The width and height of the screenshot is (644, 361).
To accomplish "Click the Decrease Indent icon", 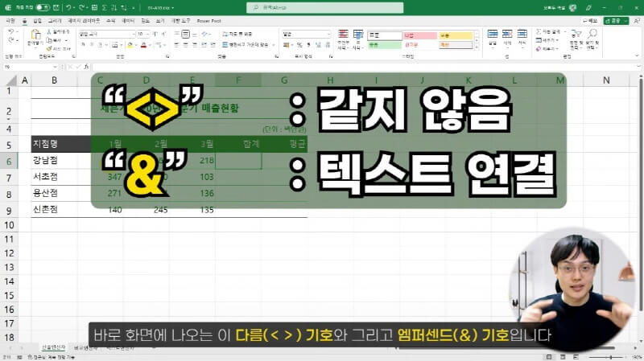I will coord(204,45).
